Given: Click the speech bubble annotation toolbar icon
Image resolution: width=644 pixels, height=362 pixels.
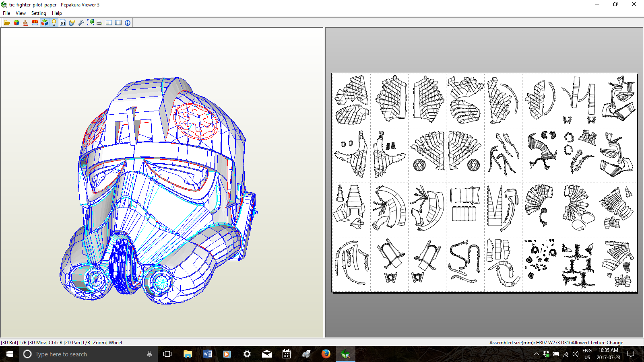Looking at the screenshot, I should tap(72, 23).
